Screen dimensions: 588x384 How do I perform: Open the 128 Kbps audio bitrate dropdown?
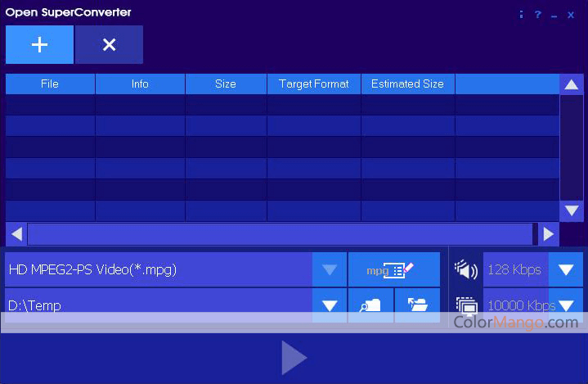pyautogui.click(x=566, y=269)
